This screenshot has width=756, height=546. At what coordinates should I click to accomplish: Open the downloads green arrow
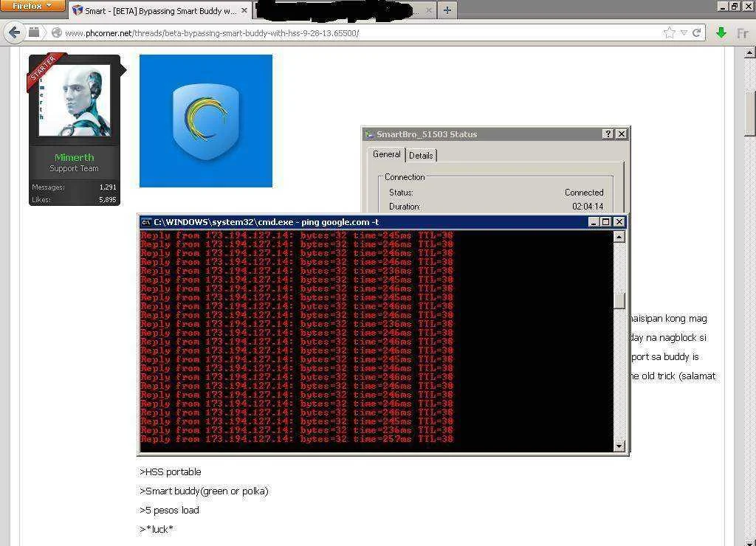click(721, 32)
